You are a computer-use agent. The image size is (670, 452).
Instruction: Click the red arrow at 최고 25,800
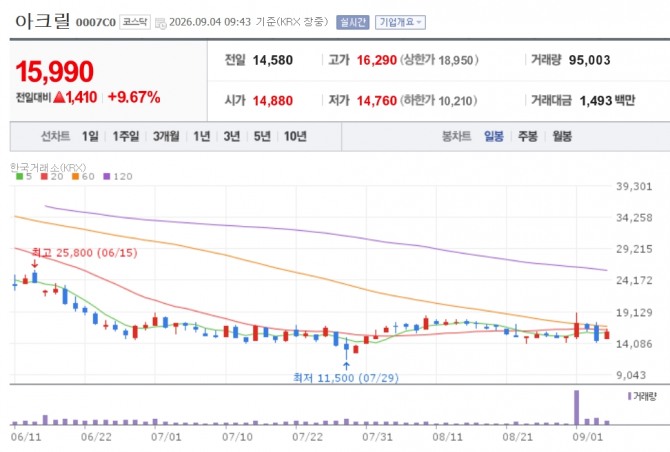tap(35, 264)
